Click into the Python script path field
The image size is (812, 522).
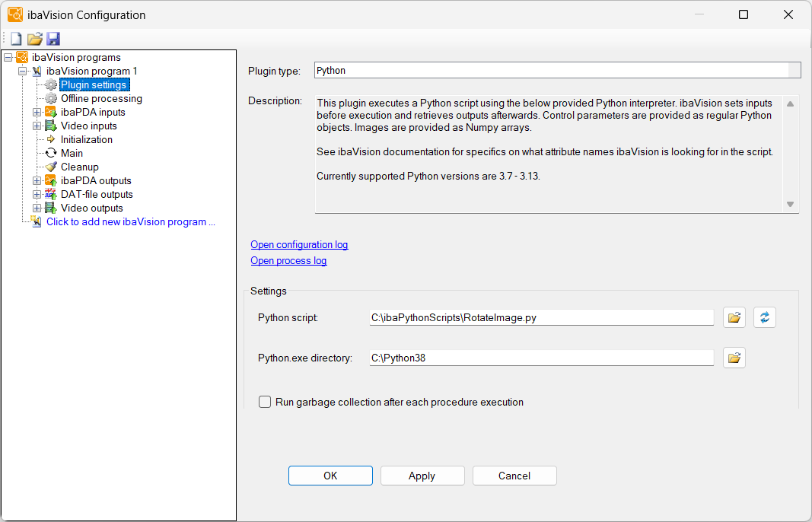click(x=542, y=317)
